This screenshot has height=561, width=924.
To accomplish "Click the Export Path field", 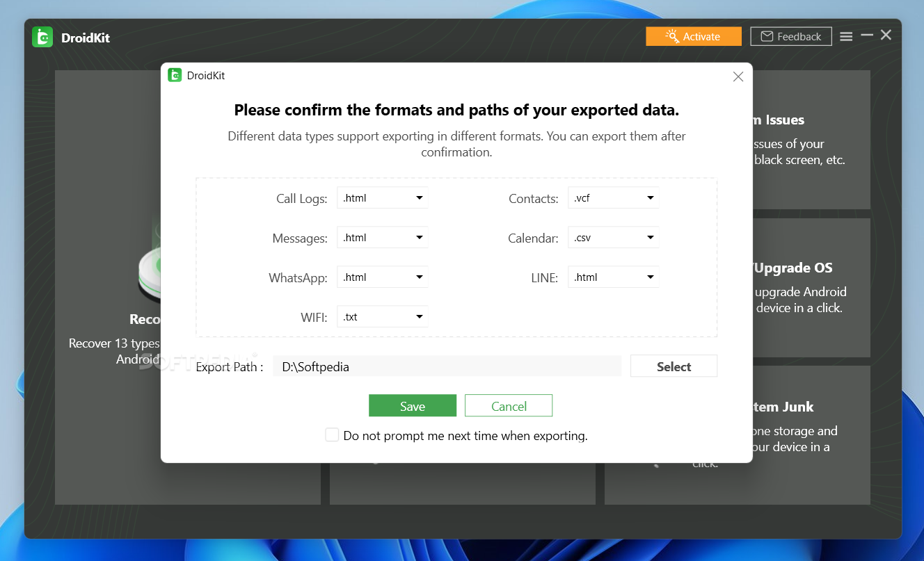I will coord(447,366).
